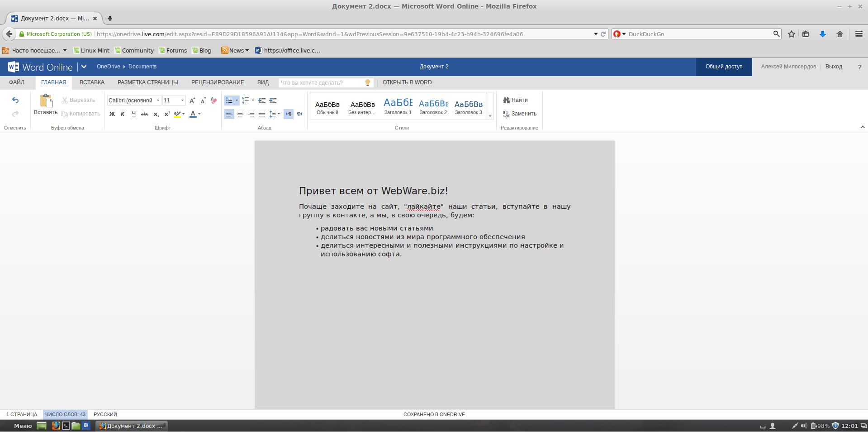Align text to the left
The height and width of the screenshot is (432, 868).
pyautogui.click(x=229, y=114)
